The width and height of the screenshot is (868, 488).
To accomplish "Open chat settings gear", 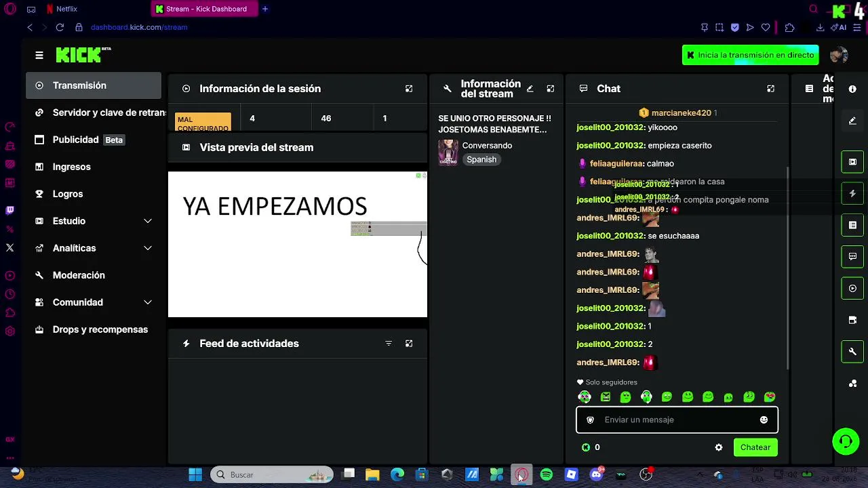I will click(x=719, y=447).
